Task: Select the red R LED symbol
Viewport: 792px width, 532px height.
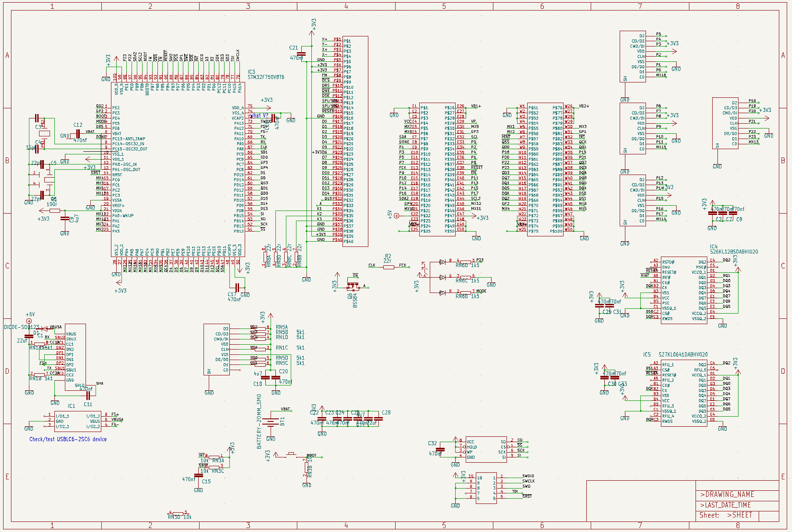Action: pos(442,293)
